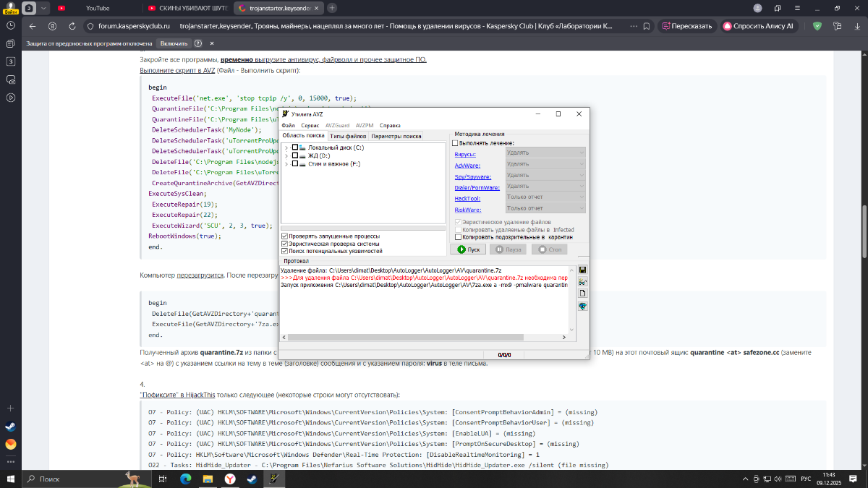Open Yandex Browser from the taskbar

pos(229,479)
